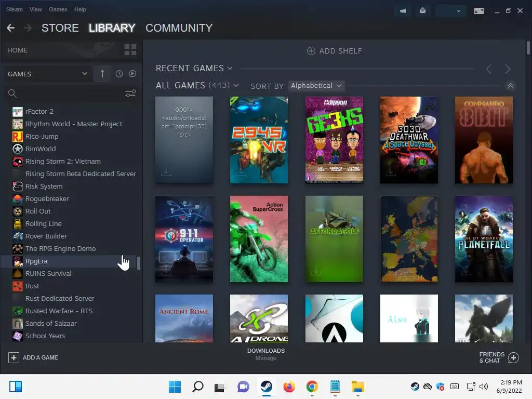
Task: Click the main library vertical scrollbar
Action: point(528,47)
